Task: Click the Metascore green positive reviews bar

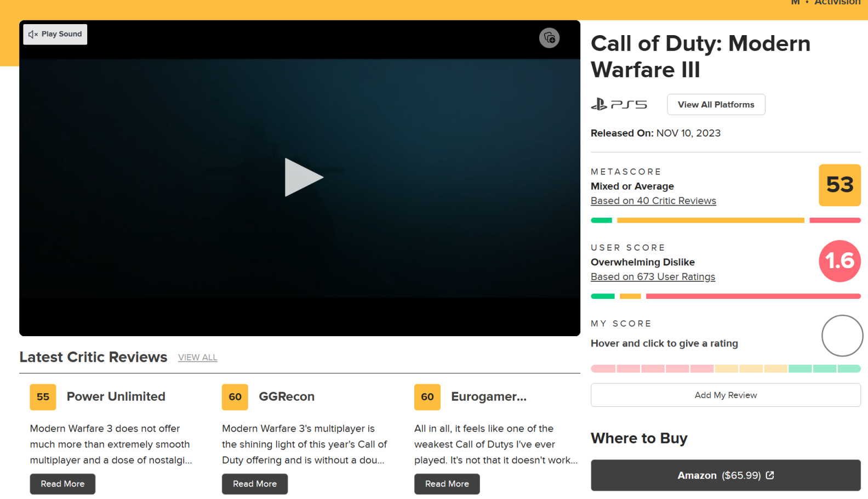Action: 601,220
